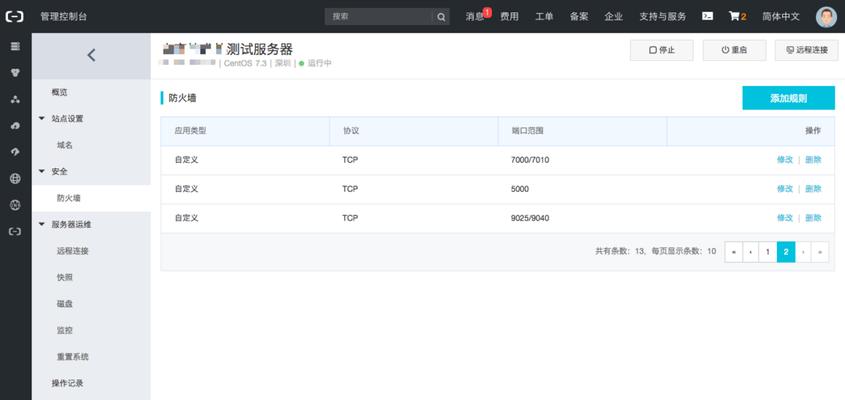The width and height of the screenshot is (845, 400).
Task: Select 远程连接 in the sidebar
Action: pyautogui.click(x=73, y=251)
